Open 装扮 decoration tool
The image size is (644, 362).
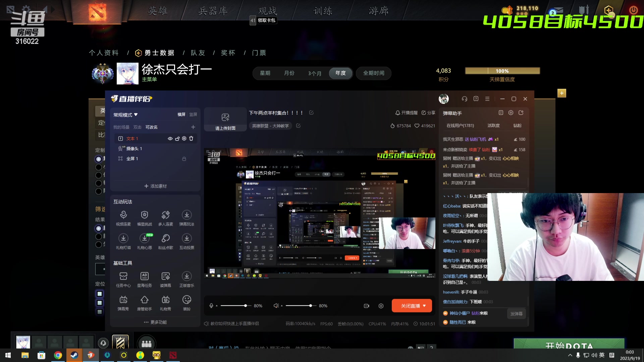click(186, 303)
